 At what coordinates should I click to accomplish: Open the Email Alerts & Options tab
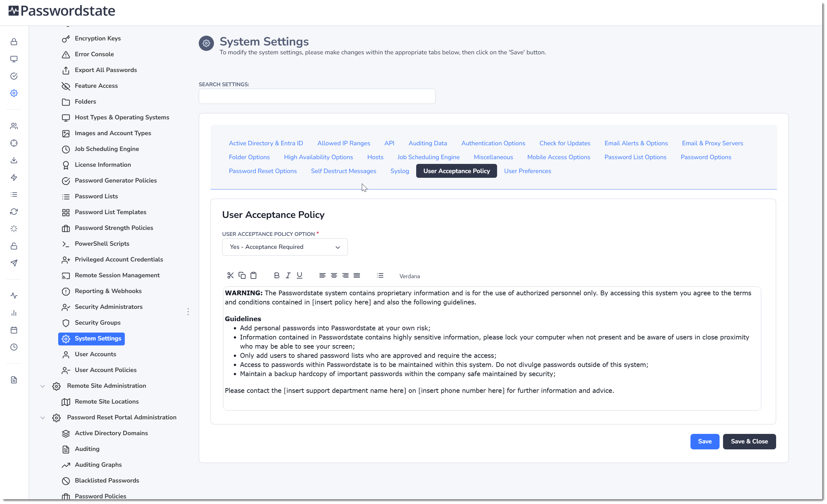click(x=636, y=143)
